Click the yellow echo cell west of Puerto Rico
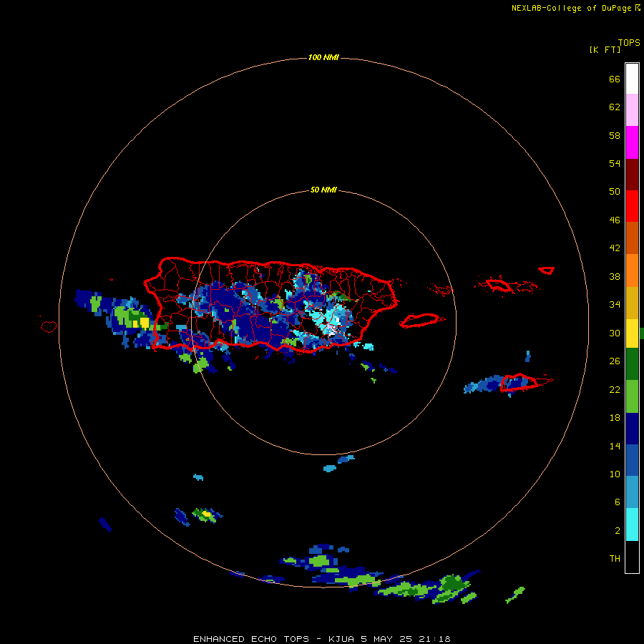The width and height of the screenshot is (644, 644). (x=145, y=322)
